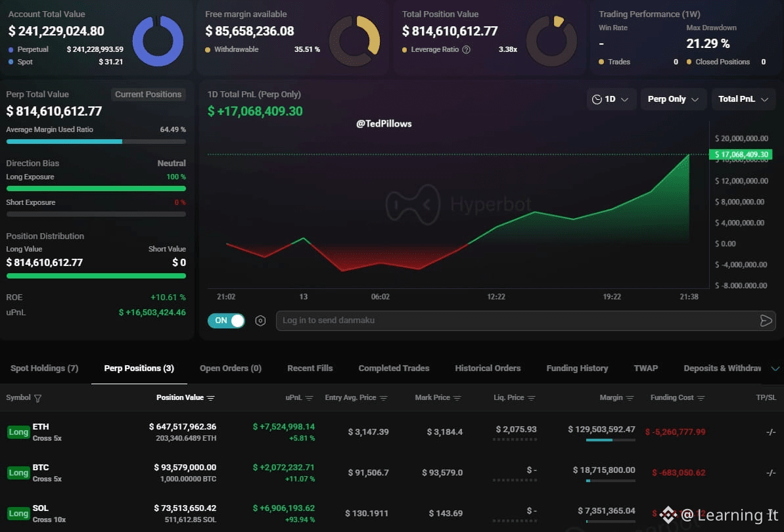Turn off the danmaku ON switch
The height and width of the screenshot is (532, 784).
(x=226, y=321)
